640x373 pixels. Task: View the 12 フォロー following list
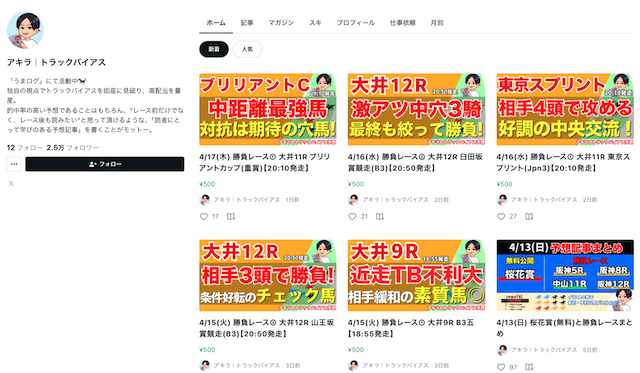pyautogui.click(x=24, y=148)
